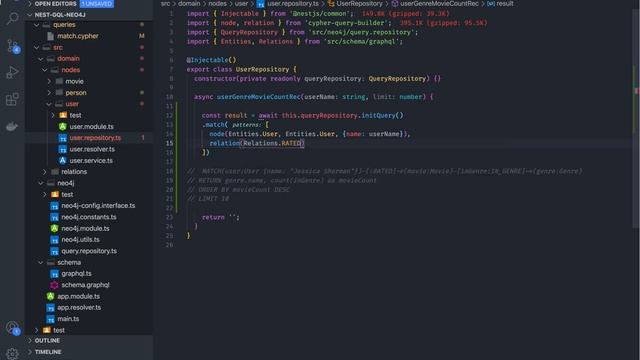The height and width of the screenshot is (360, 640).
Task: Collapse the neo4j folder
Action: [x=41, y=183]
